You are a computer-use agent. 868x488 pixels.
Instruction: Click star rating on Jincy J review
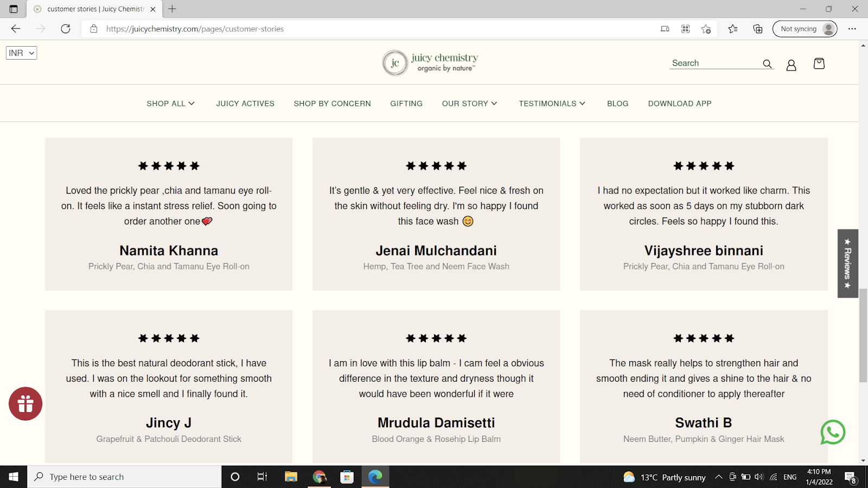[169, 338]
